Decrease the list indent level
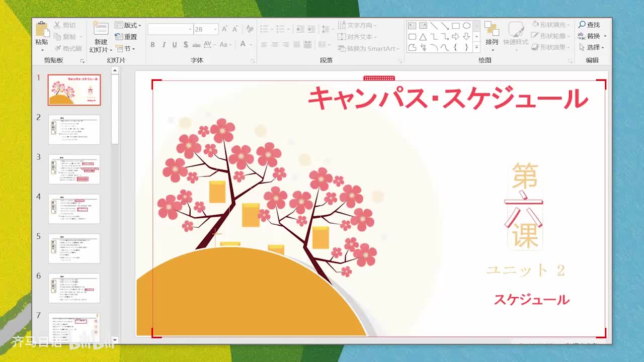 [300, 29]
